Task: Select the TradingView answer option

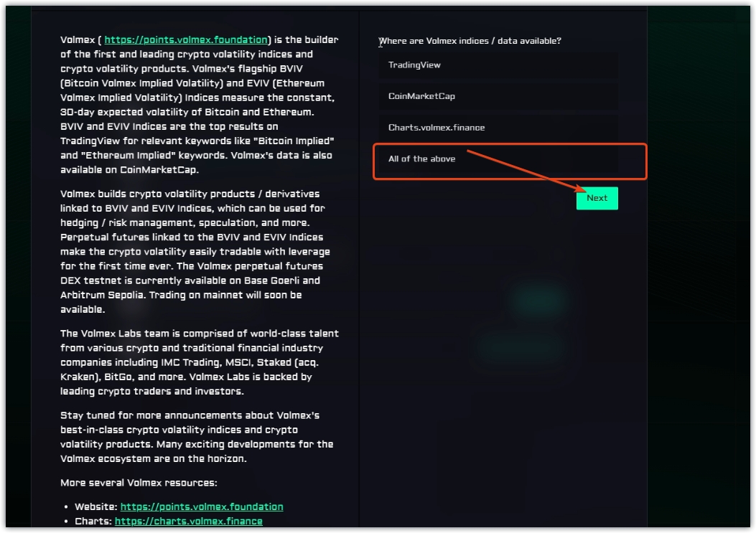Action: point(498,65)
